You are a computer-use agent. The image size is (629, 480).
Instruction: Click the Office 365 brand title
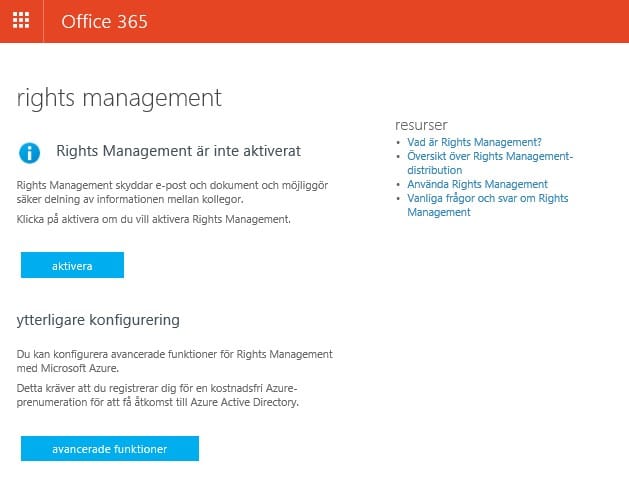pyautogui.click(x=104, y=21)
